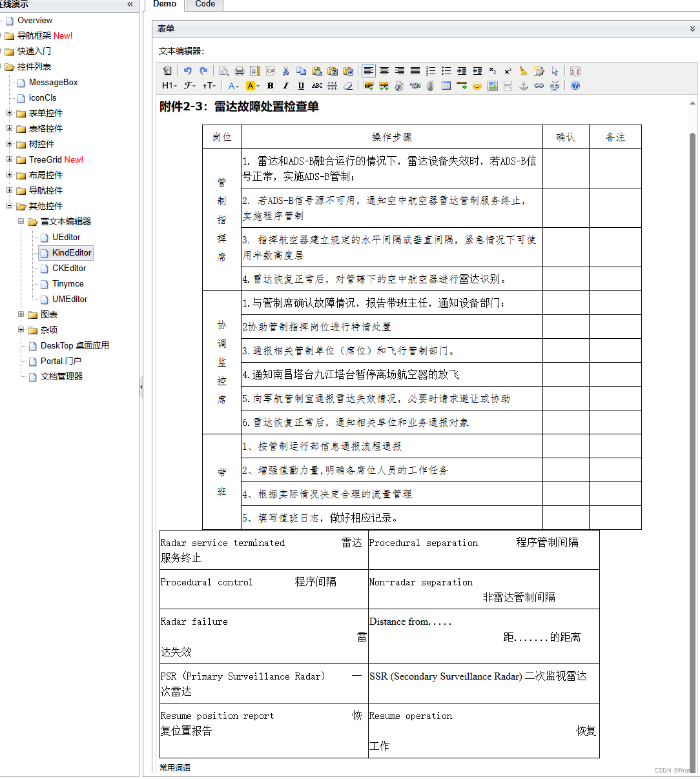Screen dimensions: 700x779
Task: Apply subscript formatting
Action: 493,71
